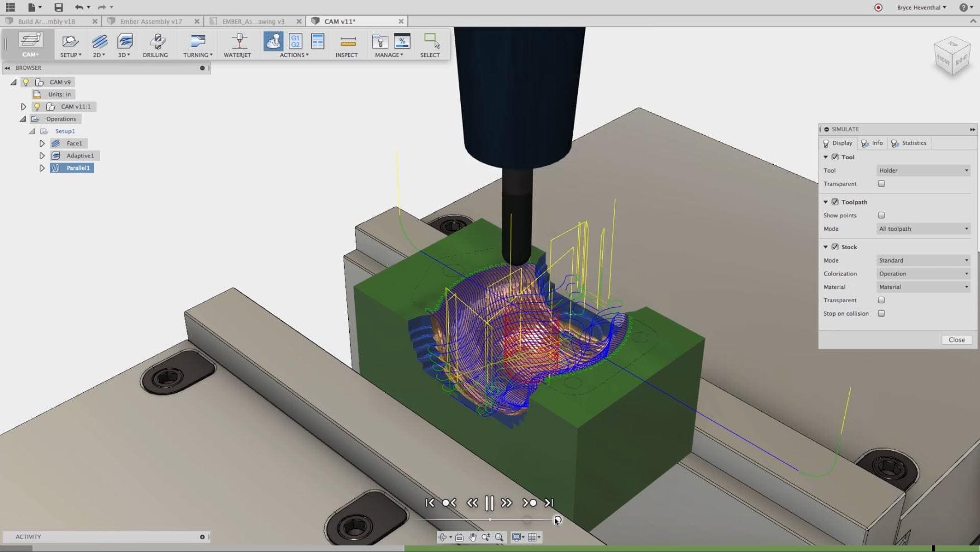
Task: Click the Close button in Simulate panel
Action: [x=957, y=340]
